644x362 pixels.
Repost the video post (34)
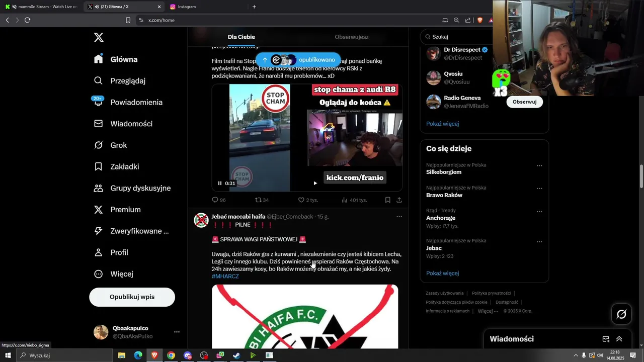pos(262,200)
